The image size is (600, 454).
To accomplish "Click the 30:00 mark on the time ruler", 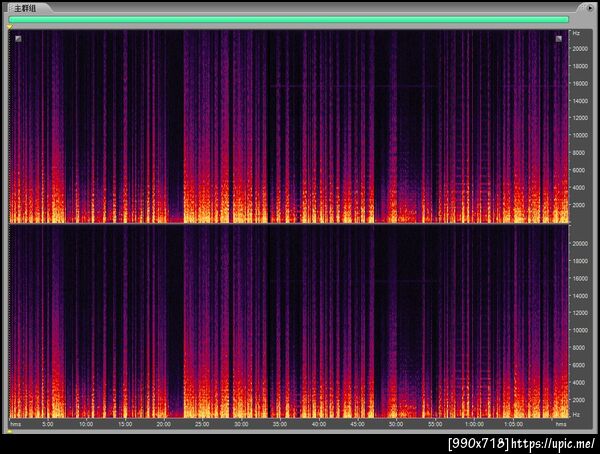I will point(241,424).
